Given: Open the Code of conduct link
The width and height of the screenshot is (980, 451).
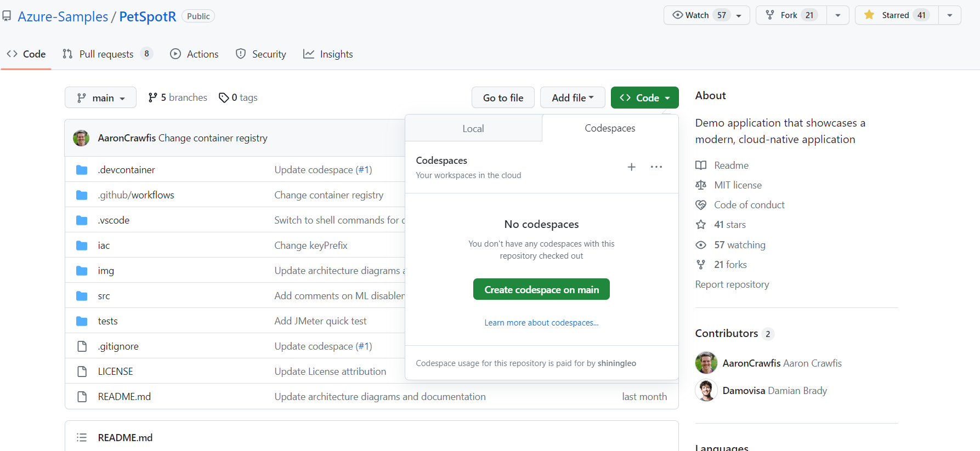Looking at the screenshot, I should 749,205.
